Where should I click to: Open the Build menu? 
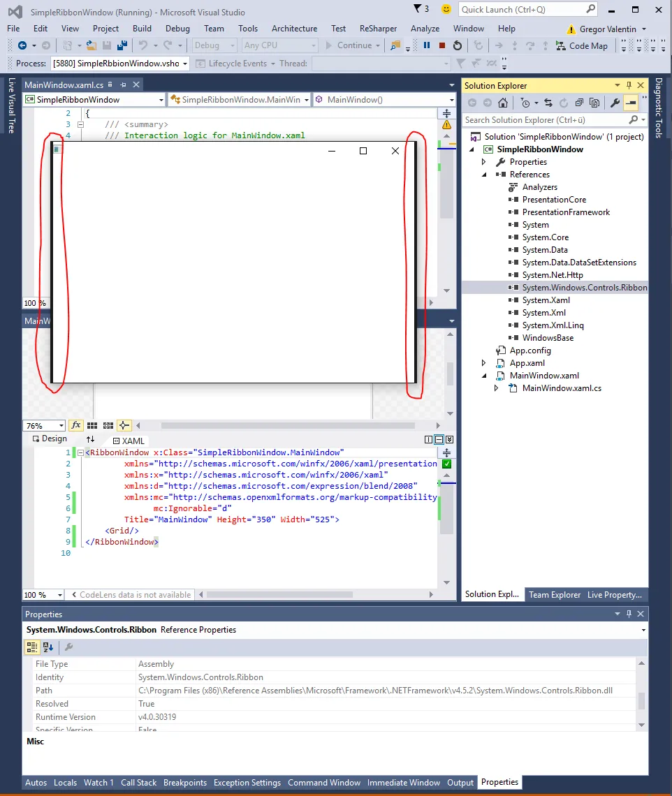point(143,29)
